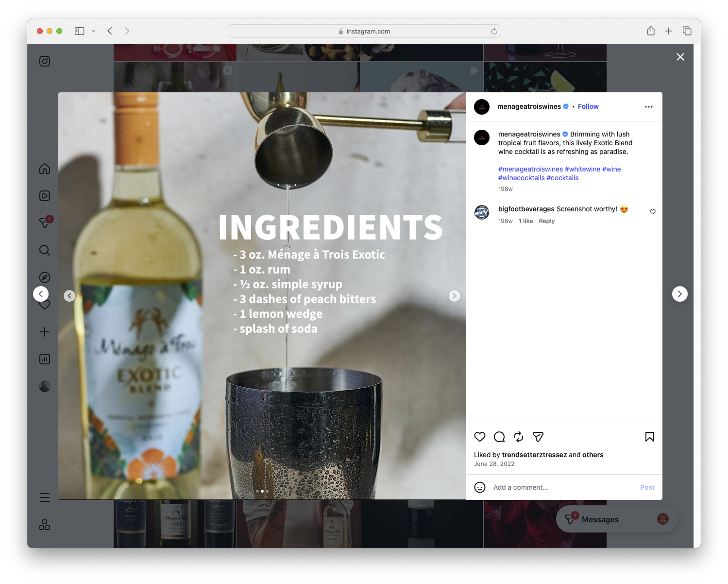Show previous carousel image
Screen dimensions: 728x584
pos(69,296)
